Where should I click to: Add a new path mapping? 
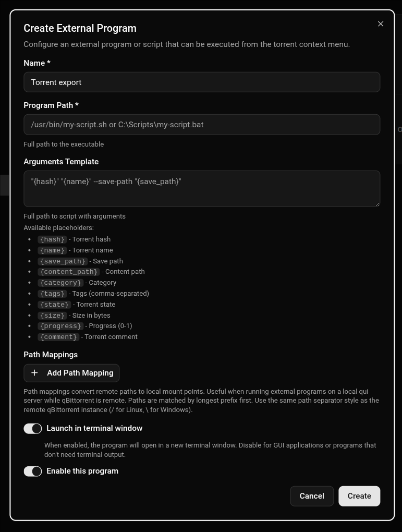(x=71, y=373)
